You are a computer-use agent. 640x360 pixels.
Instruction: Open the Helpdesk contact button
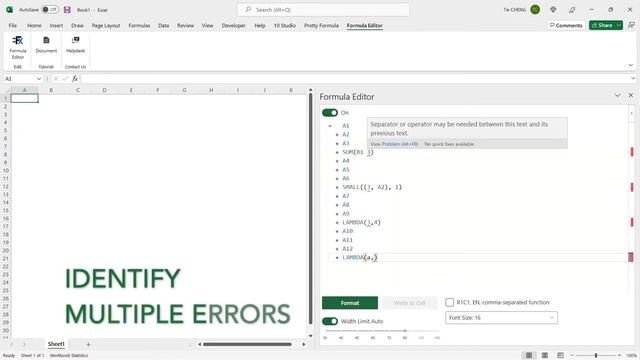click(76, 45)
